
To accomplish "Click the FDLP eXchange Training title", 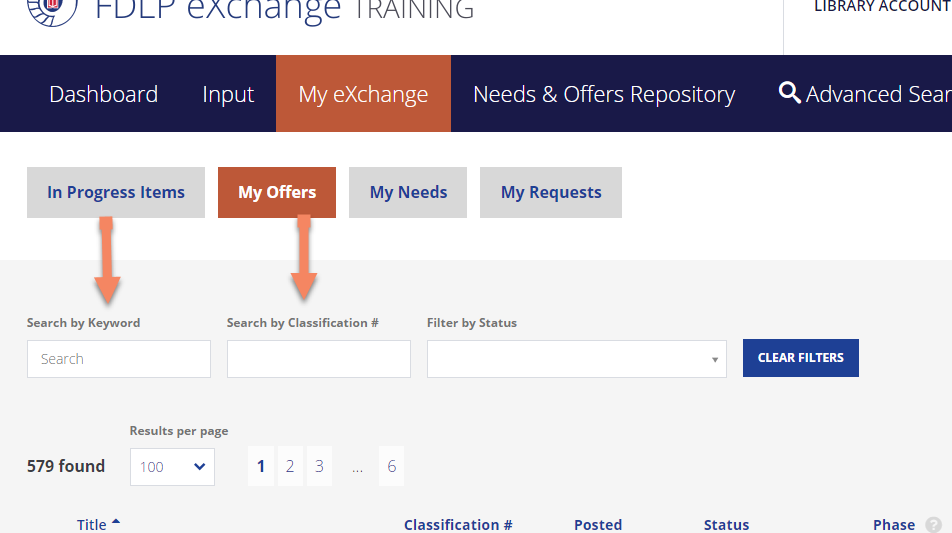I will point(284,10).
